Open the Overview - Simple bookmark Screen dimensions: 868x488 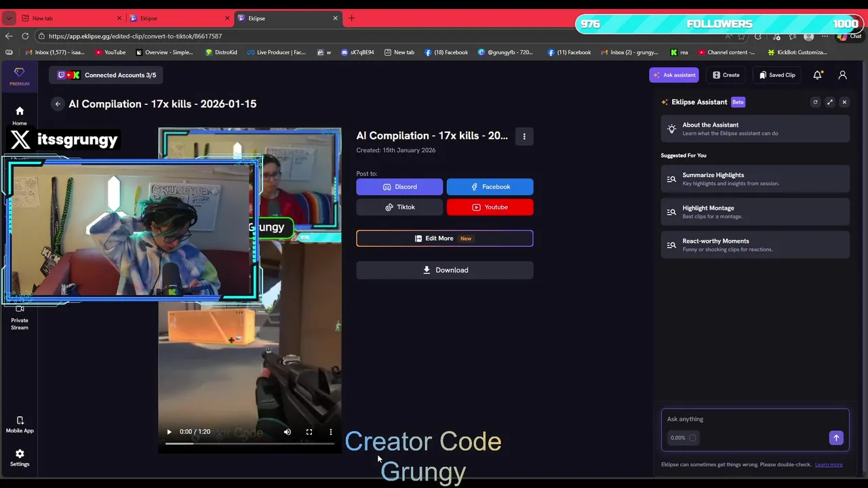(x=164, y=52)
